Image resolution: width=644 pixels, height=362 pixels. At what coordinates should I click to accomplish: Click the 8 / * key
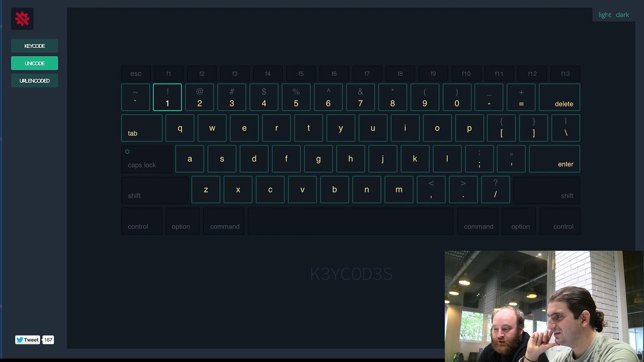coord(393,97)
